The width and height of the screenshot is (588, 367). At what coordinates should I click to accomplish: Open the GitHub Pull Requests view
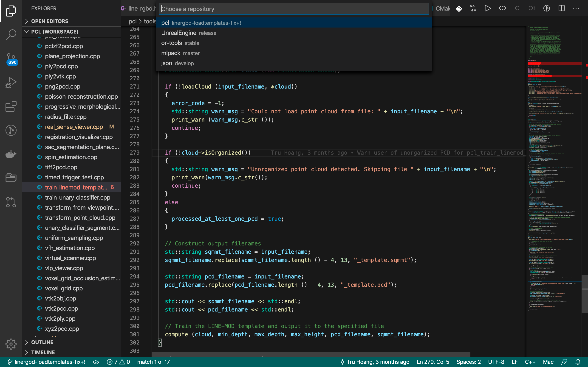tap(11, 202)
